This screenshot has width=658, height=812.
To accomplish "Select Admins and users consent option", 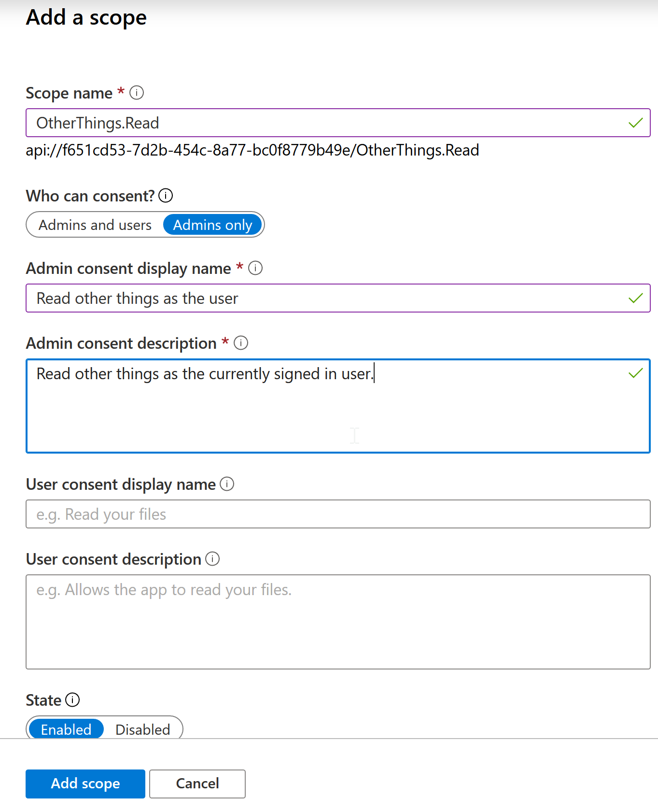I will click(95, 225).
